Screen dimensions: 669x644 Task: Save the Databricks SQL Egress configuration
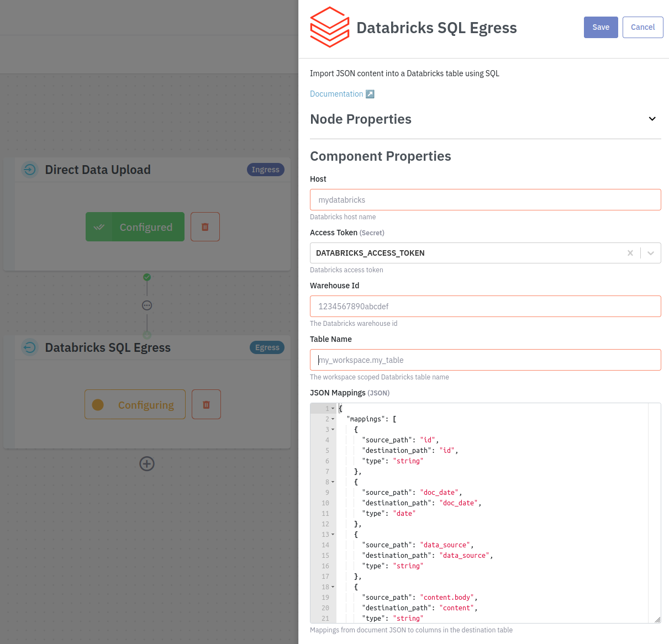[x=601, y=27]
